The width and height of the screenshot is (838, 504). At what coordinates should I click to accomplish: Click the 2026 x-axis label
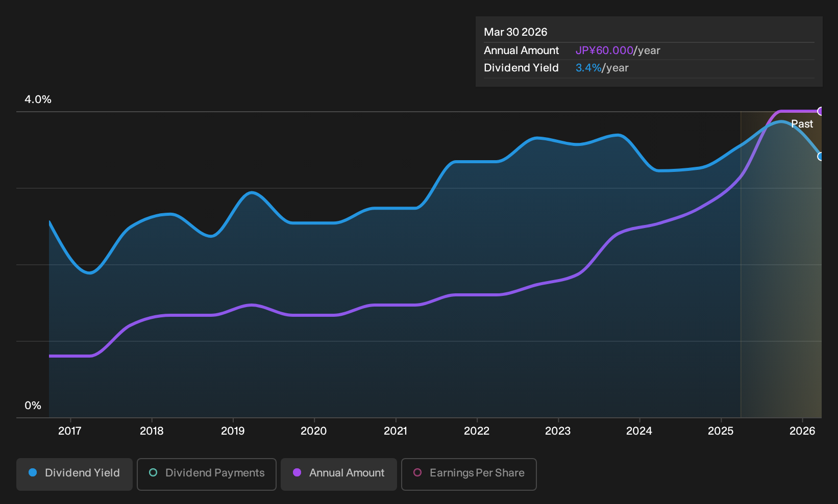[x=802, y=431]
